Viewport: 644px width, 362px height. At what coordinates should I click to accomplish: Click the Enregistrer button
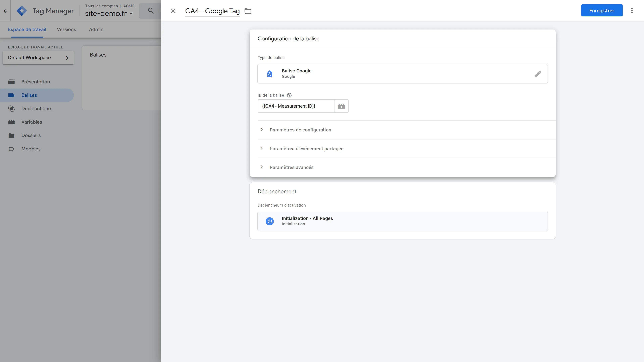click(602, 11)
